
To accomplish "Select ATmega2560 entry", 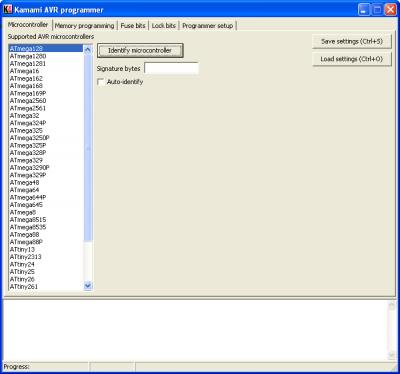I will [x=46, y=101].
